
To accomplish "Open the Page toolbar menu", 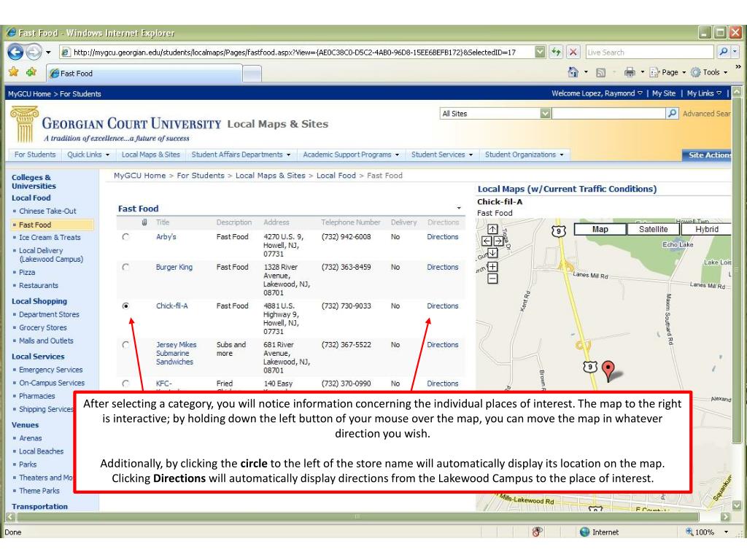I will pos(668,72).
